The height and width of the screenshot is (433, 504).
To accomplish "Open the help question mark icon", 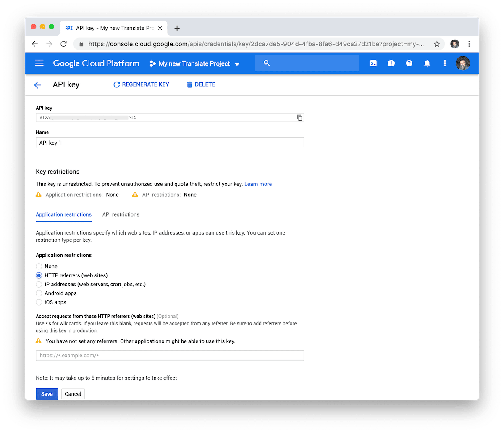I will (409, 63).
